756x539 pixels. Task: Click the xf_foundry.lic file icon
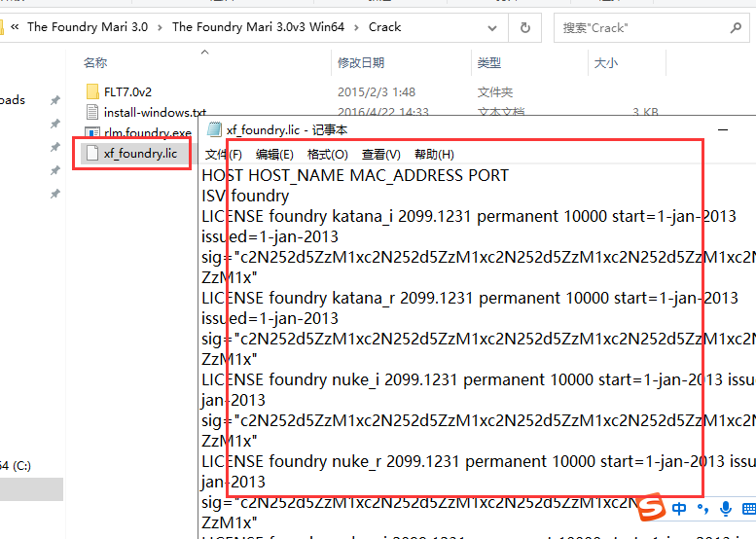pyautogui.click(x=92, y=154)
